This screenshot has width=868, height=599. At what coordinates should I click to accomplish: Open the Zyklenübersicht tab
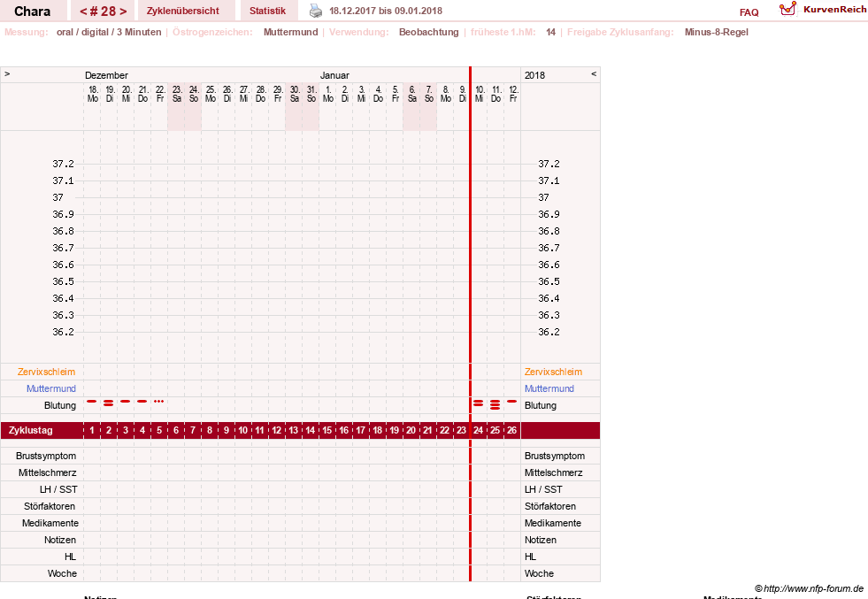pos(182,11)
